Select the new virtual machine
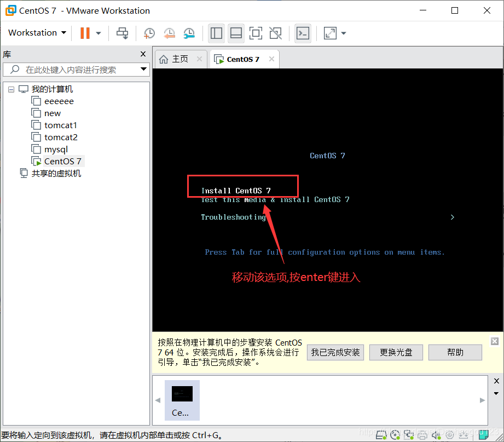 (46, 113)
